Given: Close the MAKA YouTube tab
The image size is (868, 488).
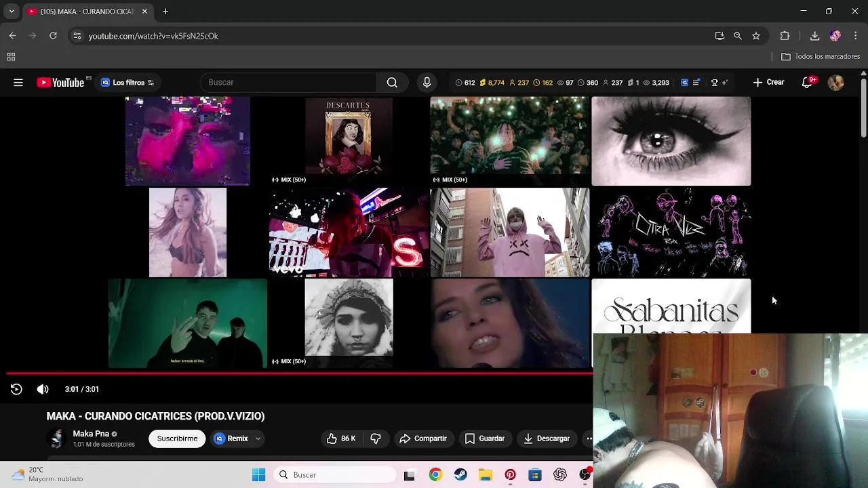Looking at the screenshot, I should tap(144, 12).
